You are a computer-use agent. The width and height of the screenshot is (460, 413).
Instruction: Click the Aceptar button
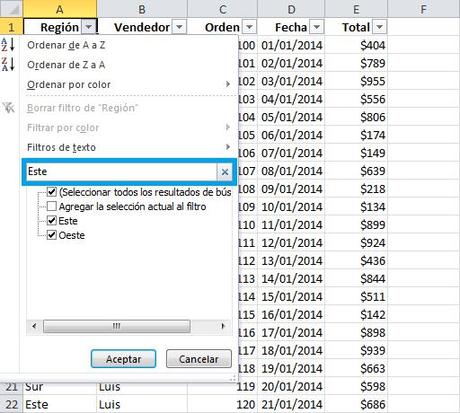tap(123, 359)
